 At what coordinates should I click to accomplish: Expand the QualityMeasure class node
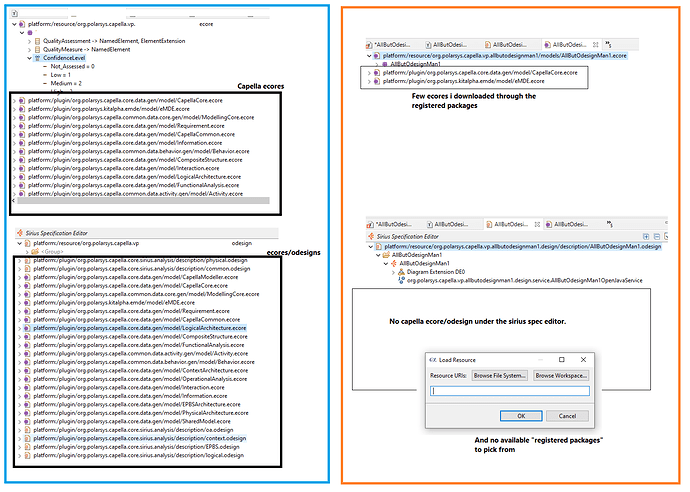pyautogui.click(x=30, y=50)
